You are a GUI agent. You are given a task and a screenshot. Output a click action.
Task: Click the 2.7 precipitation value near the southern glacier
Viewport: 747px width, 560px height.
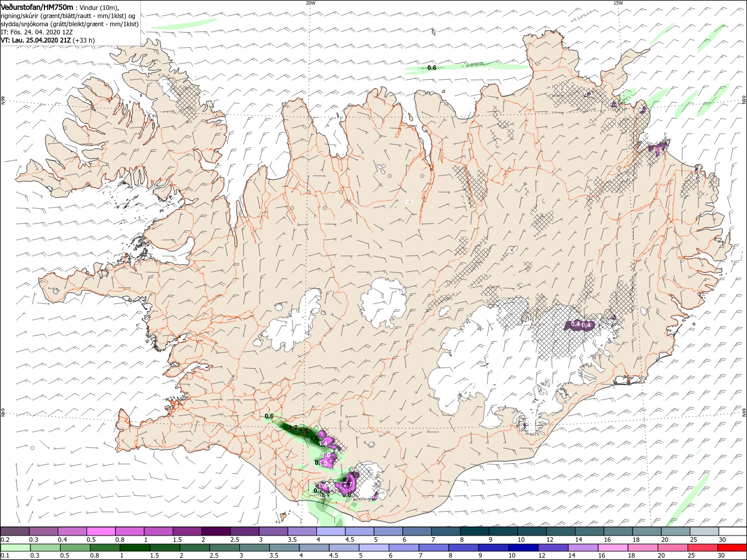point(347,485)
